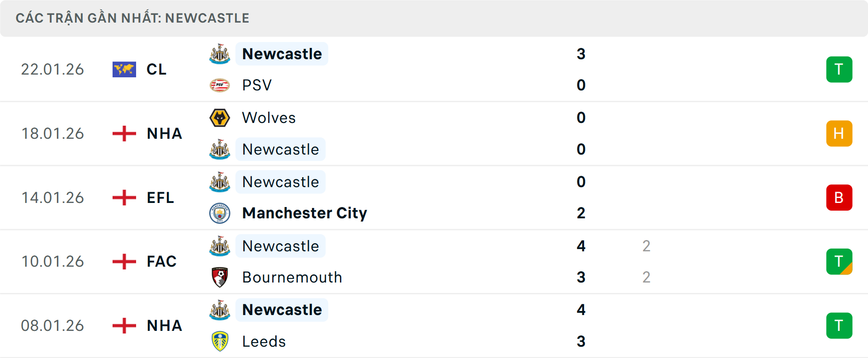Screen dimensions: 868x358
Task: Open the NHA competition tab
Action: (164, 133)
